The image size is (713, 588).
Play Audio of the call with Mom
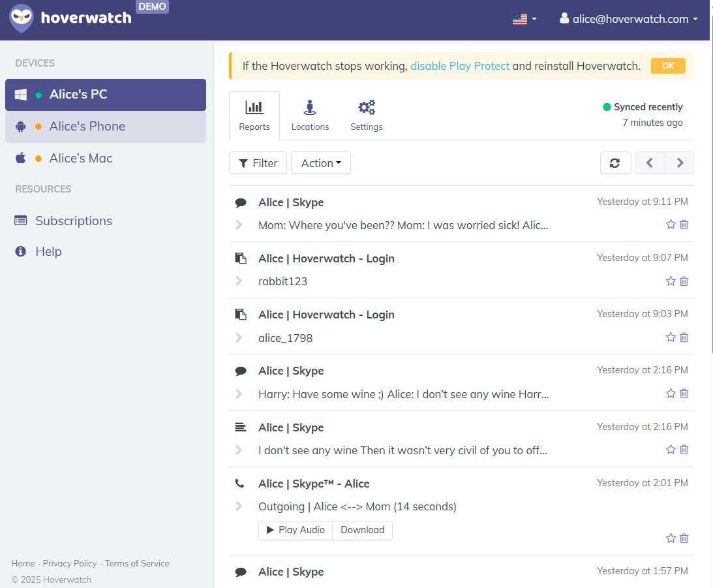pos(296,531)
